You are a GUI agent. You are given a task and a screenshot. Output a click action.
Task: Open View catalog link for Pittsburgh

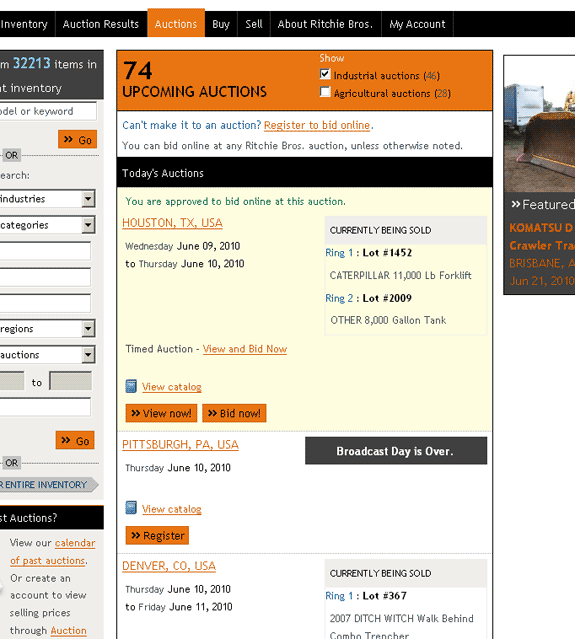click(172, 509)
